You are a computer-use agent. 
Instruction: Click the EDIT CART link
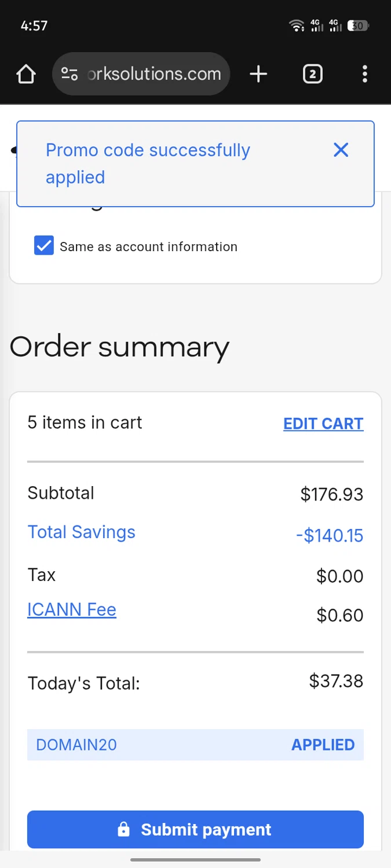(x=323, y=424)
